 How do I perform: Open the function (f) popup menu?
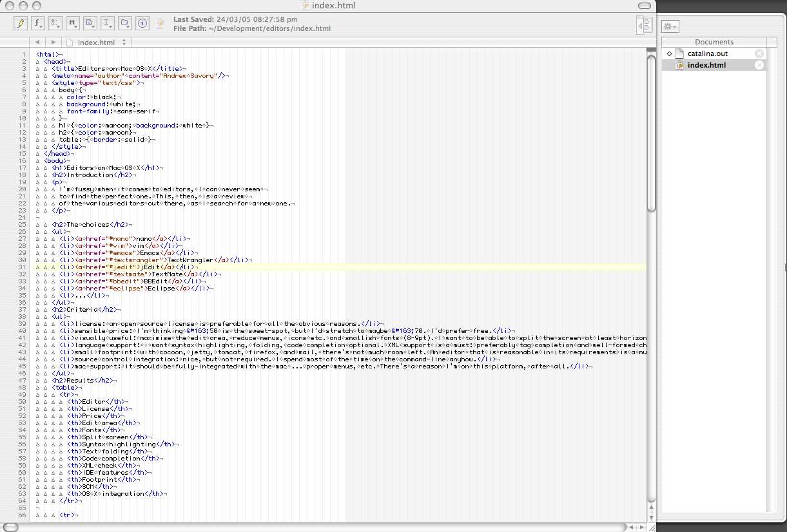coord(38,24)
